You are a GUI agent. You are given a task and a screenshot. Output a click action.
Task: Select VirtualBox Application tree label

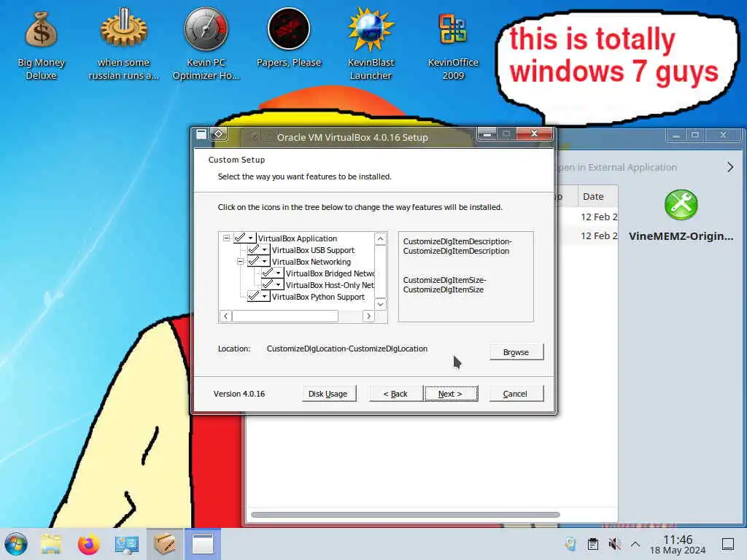tap(298, 238)
